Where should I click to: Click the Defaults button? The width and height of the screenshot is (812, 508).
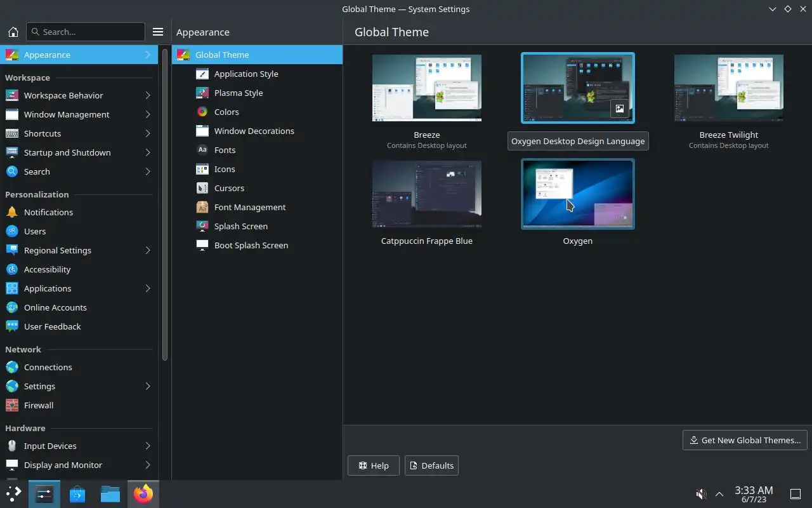point(431,465)
